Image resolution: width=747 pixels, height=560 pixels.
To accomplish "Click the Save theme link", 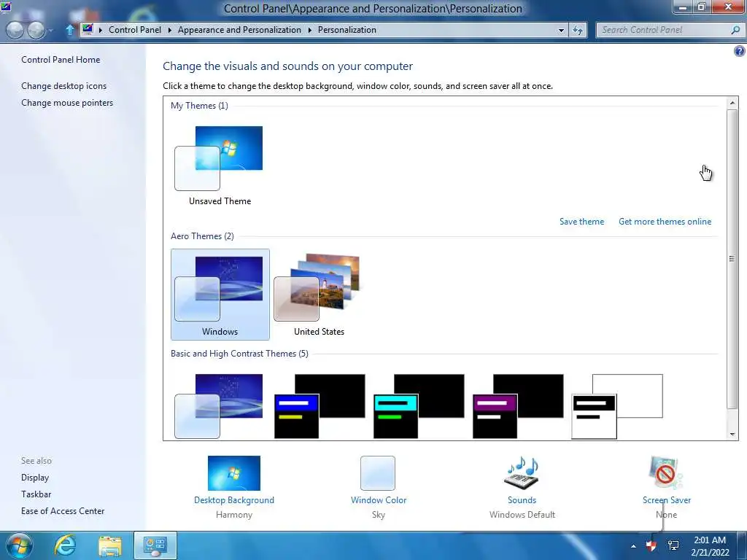I will 581,222.
